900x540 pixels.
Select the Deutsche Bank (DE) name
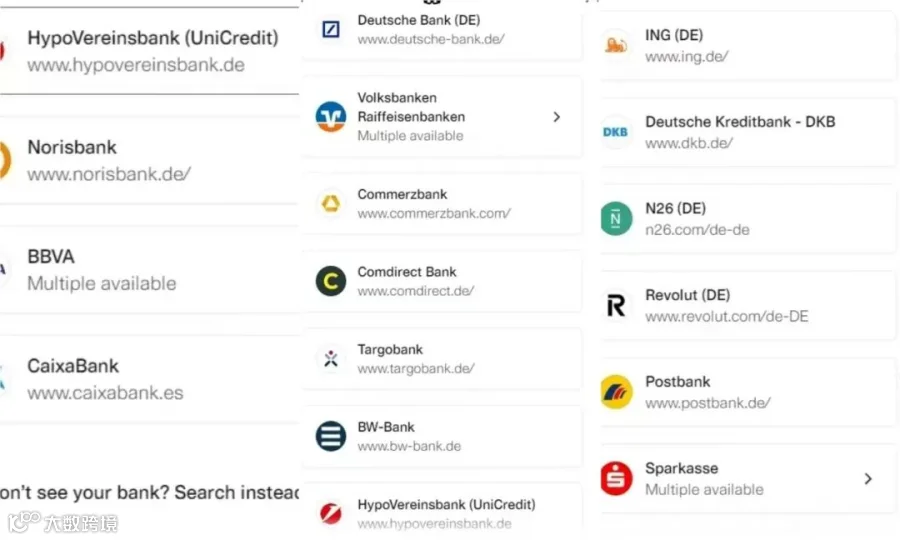point(419,20)
